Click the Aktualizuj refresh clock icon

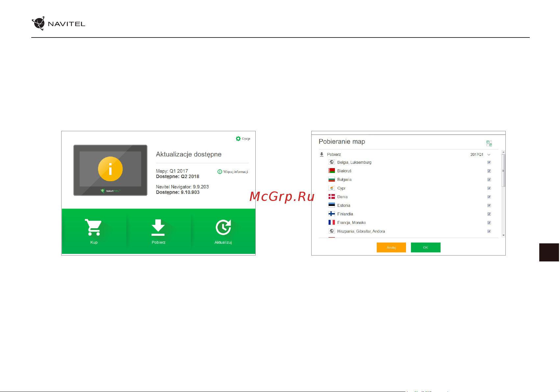click(x=223, y=227)
